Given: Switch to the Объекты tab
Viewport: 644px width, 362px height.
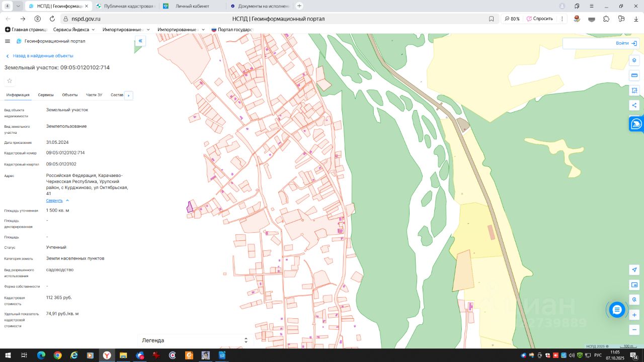Looking at the screenshot, I should pyautogui.click(x=70, y=95).
